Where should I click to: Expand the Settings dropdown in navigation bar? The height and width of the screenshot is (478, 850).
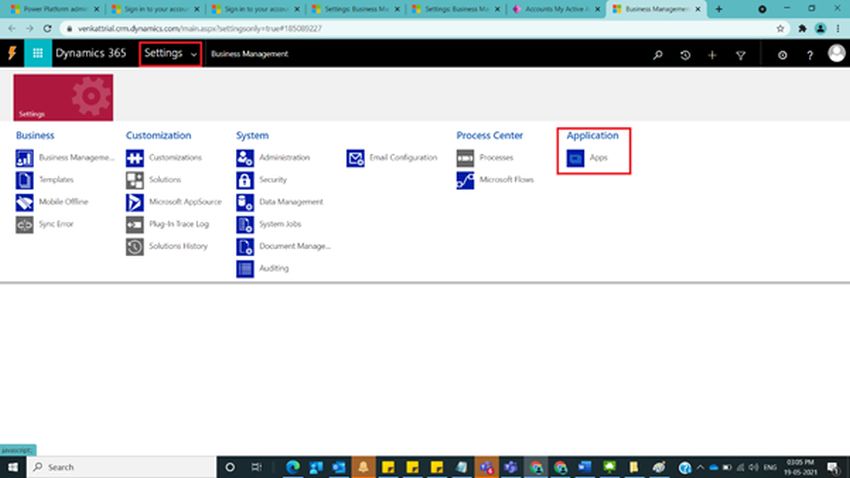[170, 54]
